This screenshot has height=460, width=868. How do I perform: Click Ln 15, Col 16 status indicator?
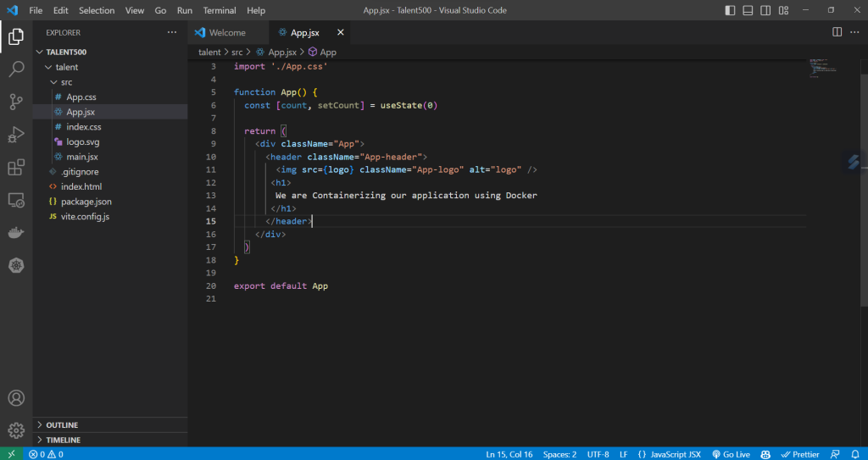(509, 454)
